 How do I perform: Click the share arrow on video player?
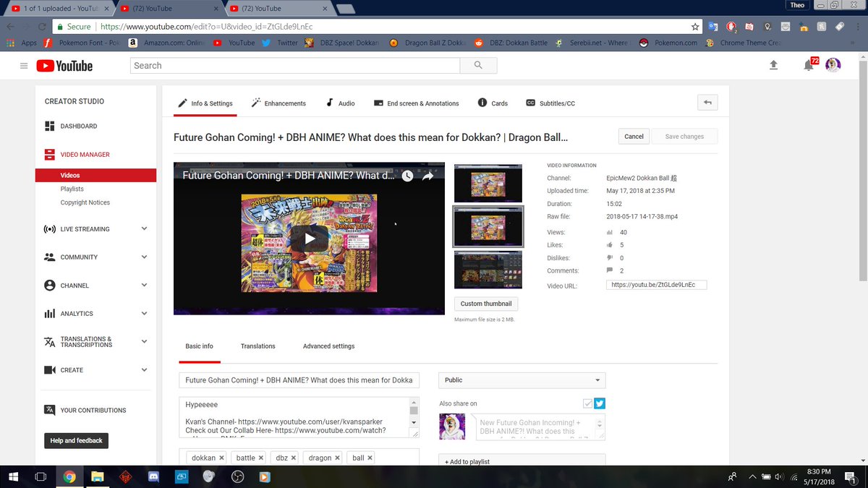click(x=428, y=176)
